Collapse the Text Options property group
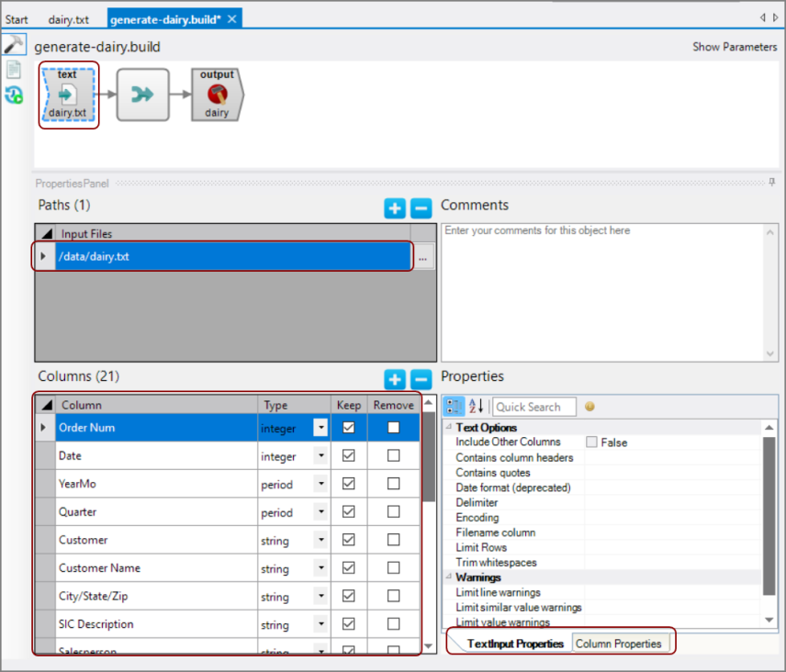The width and height of the screenshot is (786, 672). 449,428
